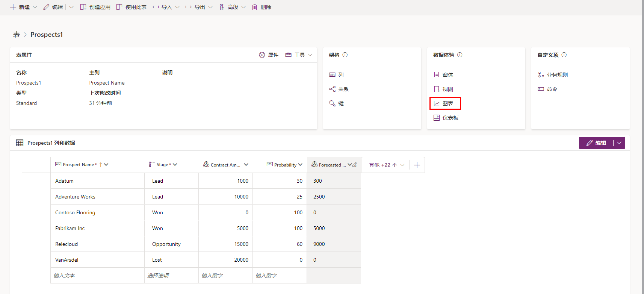Open 窗体 under 数据体验
Screen dimensions: 644x294
(443, 75)
